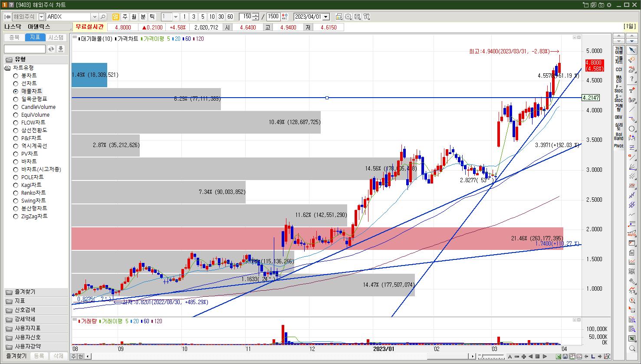Select the 일 (daily) period tab

coord(115,16)
